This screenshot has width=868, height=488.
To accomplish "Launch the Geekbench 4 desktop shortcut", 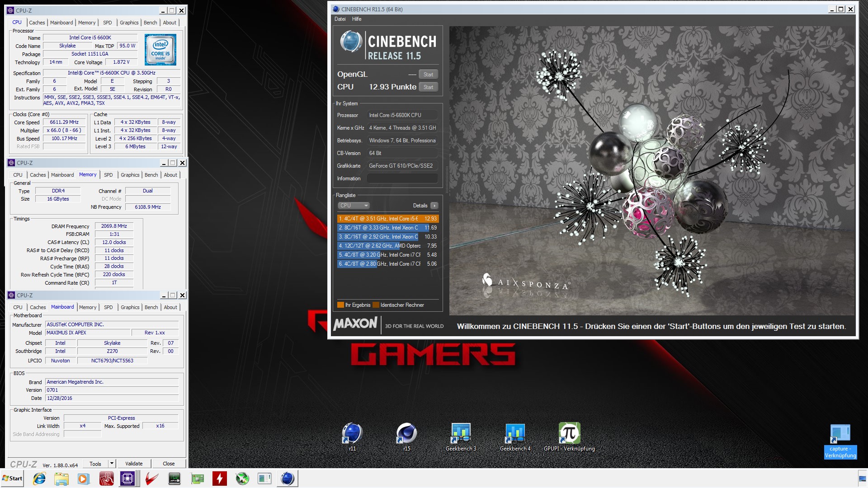I will [x=515, y=436].
